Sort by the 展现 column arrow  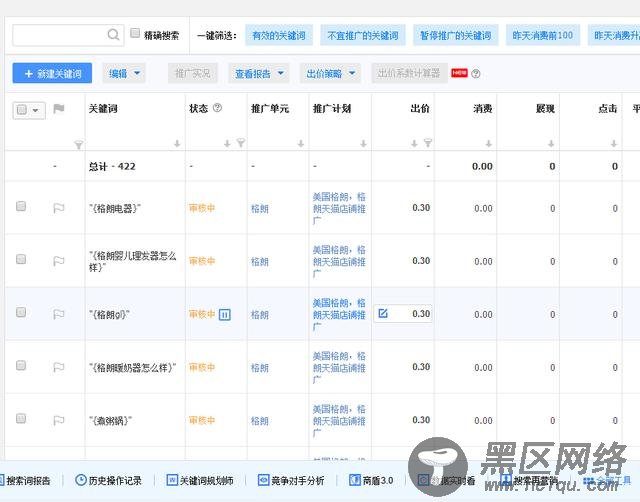point(551,144)
